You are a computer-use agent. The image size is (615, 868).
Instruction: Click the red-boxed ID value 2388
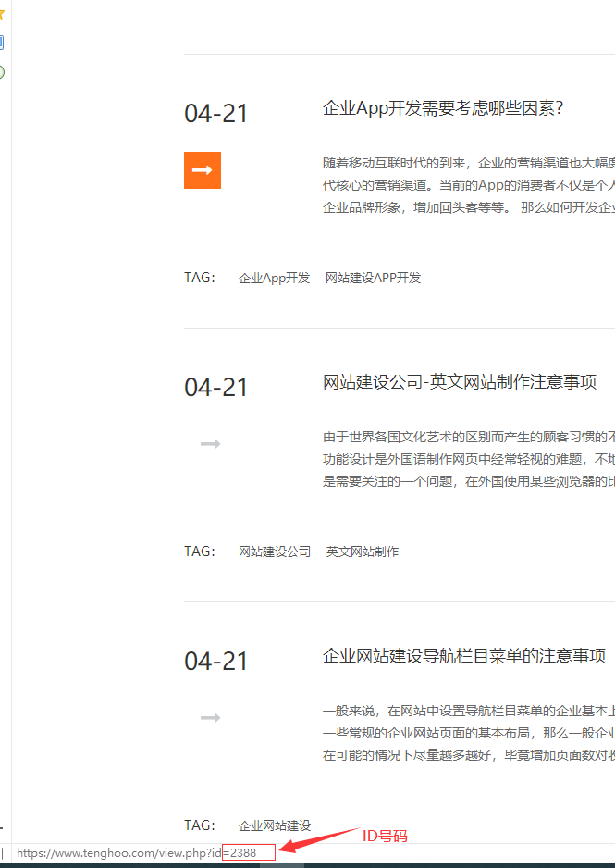[x=249, y=852]
